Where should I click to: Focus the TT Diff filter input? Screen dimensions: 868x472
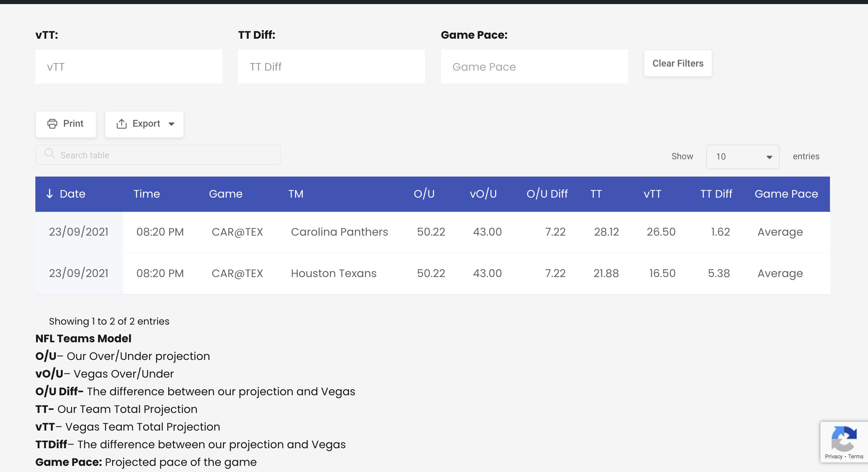[x=331, y=67]
